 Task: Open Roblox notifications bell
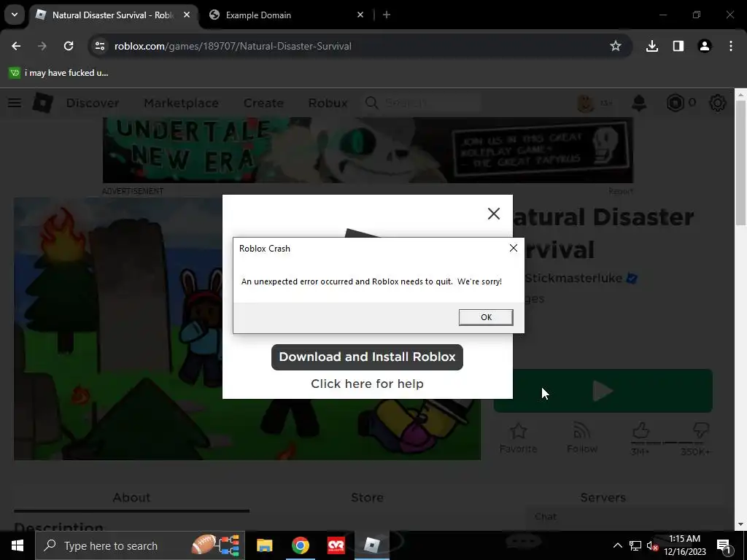click(x=639, y=103)
